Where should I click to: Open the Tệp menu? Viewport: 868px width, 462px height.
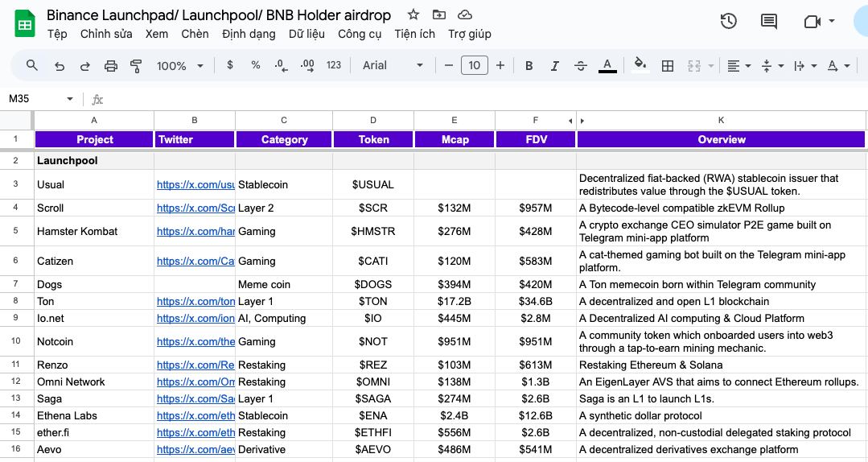point(57,34)
